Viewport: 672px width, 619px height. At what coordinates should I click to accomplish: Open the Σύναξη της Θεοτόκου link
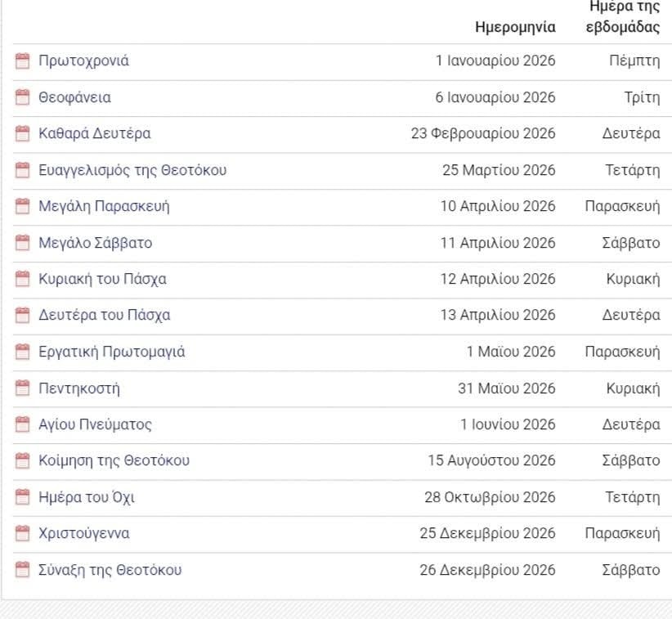[x=110, y=570]
